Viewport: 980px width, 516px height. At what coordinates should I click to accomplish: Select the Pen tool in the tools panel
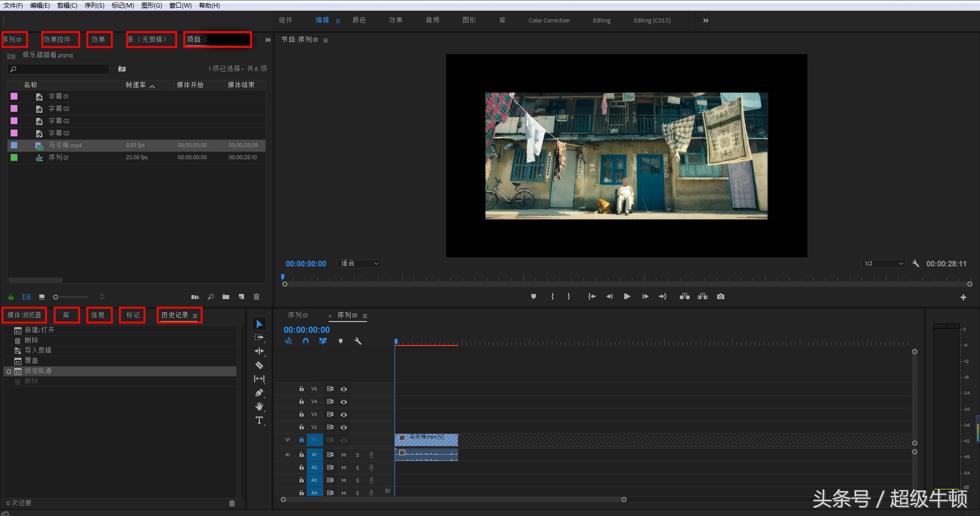259,392
